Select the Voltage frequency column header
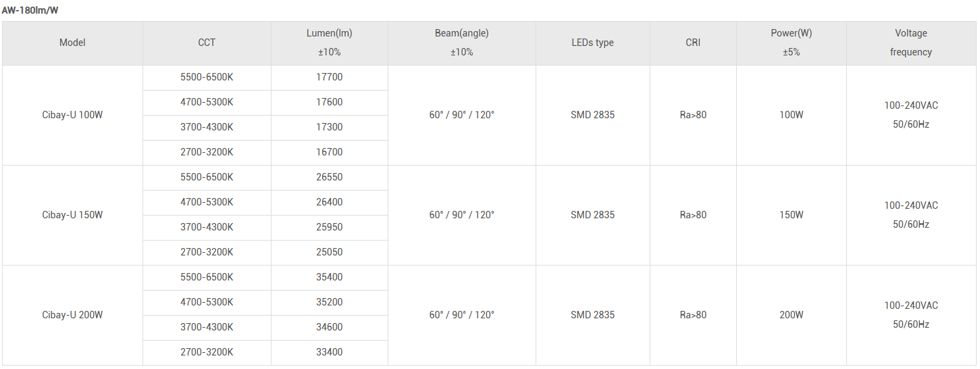This screenshot has width=980, height=369. (910, 43)
